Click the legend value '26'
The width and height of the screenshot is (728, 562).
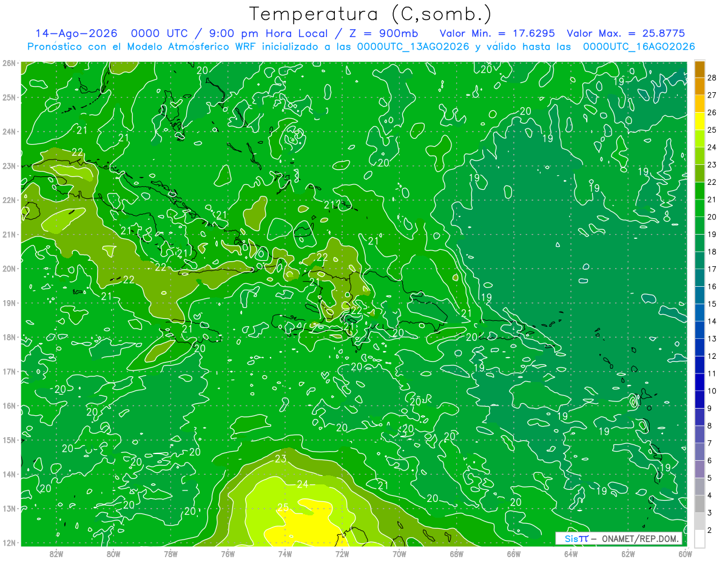tap(712, 113)
